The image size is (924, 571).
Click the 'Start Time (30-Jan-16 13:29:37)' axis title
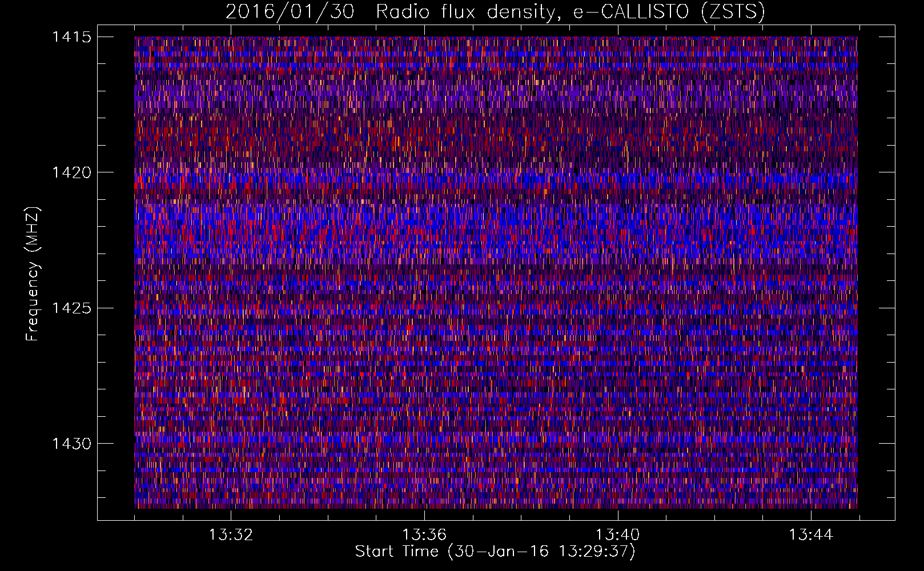point(495,552)
